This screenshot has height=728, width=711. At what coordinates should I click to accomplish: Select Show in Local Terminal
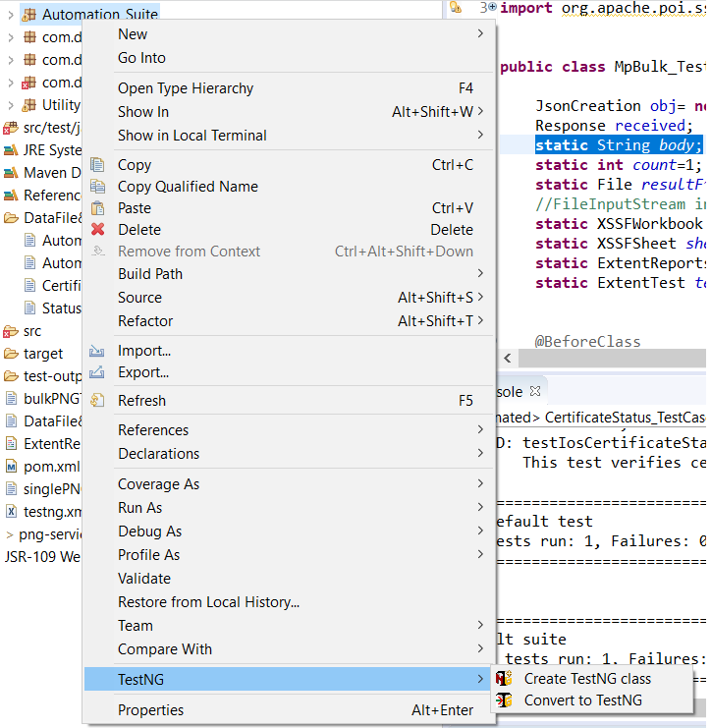click(289, 136)
